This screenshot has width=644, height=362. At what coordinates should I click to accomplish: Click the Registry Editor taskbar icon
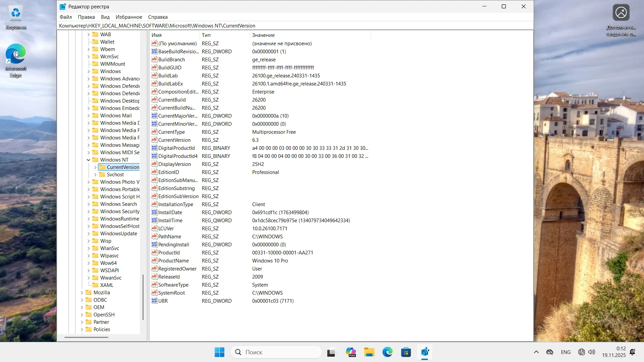coord(425,352)
